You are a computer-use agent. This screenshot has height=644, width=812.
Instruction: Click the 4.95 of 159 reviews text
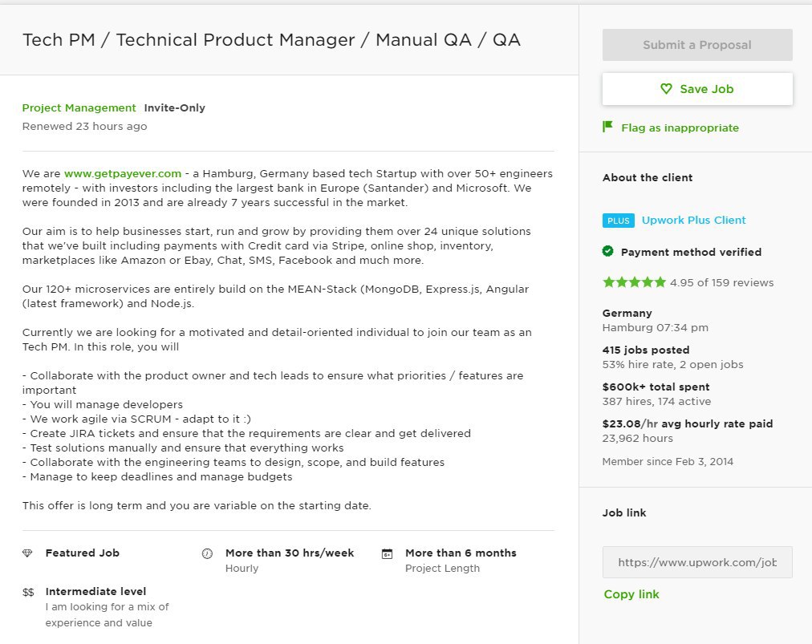click(x=721, y=282)
